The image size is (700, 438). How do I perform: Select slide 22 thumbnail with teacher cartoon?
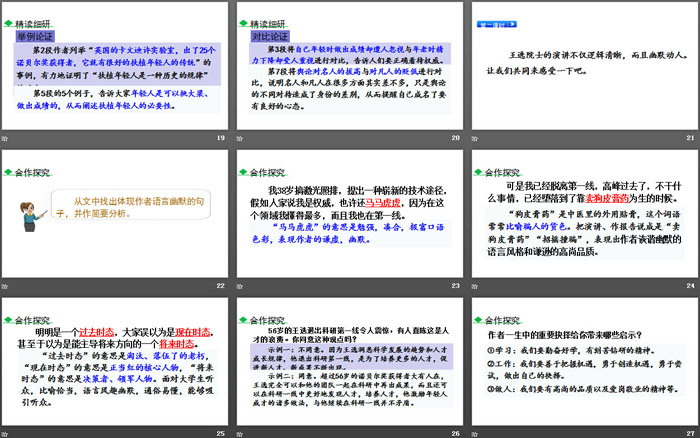(115, 214)
